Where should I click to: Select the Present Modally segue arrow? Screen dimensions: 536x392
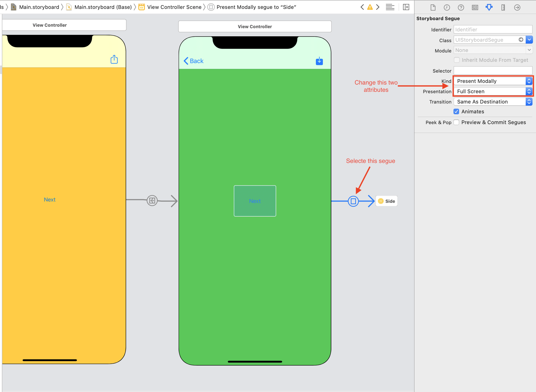click(x=353, y=201)
